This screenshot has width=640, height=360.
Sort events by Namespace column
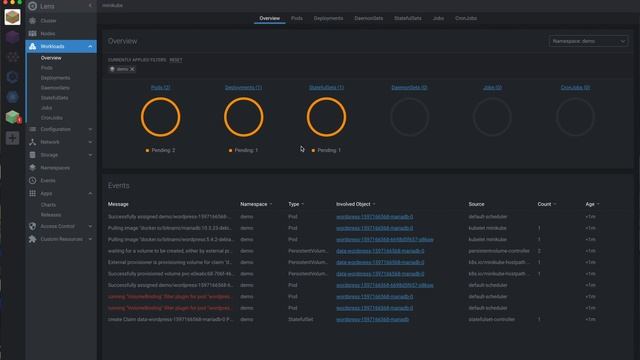coord(256,204)
